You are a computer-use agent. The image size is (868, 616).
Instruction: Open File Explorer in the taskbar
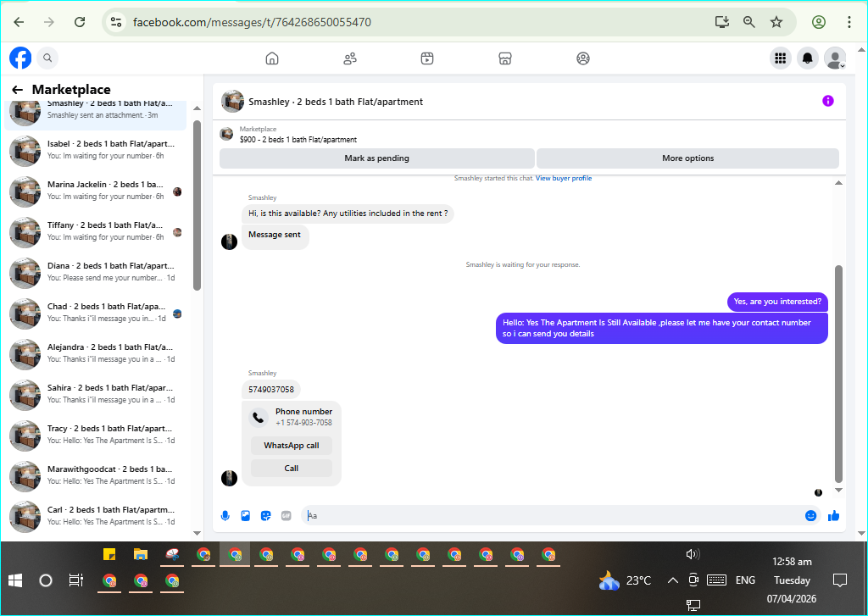tap(141, 554)
